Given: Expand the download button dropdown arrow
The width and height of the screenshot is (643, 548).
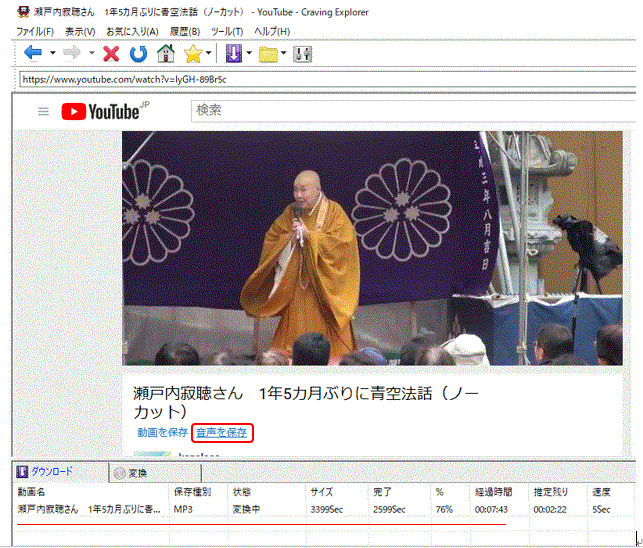Looking at the screenshot, I should point(249,53).
